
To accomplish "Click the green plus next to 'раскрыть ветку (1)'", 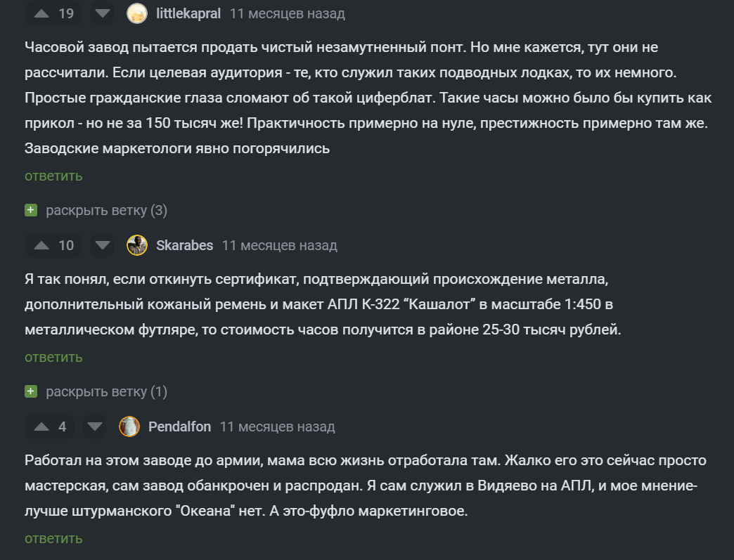I will pyautogui.click(x=31, y=391).
